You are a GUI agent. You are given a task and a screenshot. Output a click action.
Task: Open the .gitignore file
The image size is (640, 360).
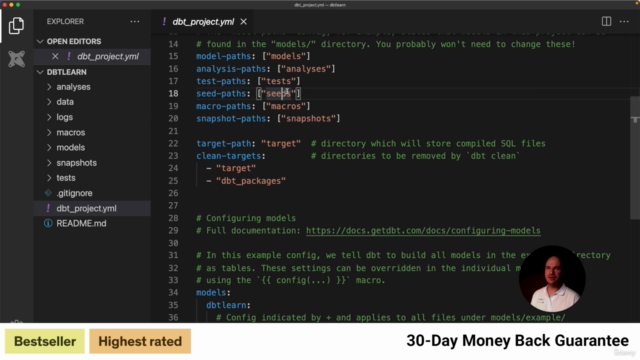tap(74, 193)
